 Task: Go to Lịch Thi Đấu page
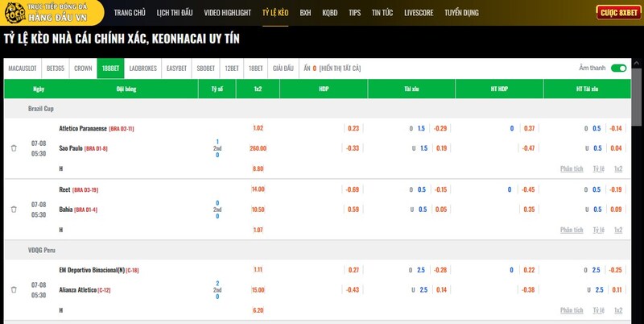tap(175, 13)
